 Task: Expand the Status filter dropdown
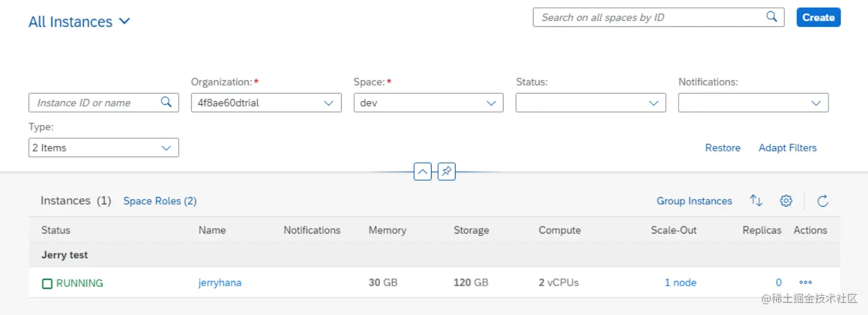coord(653,103)
